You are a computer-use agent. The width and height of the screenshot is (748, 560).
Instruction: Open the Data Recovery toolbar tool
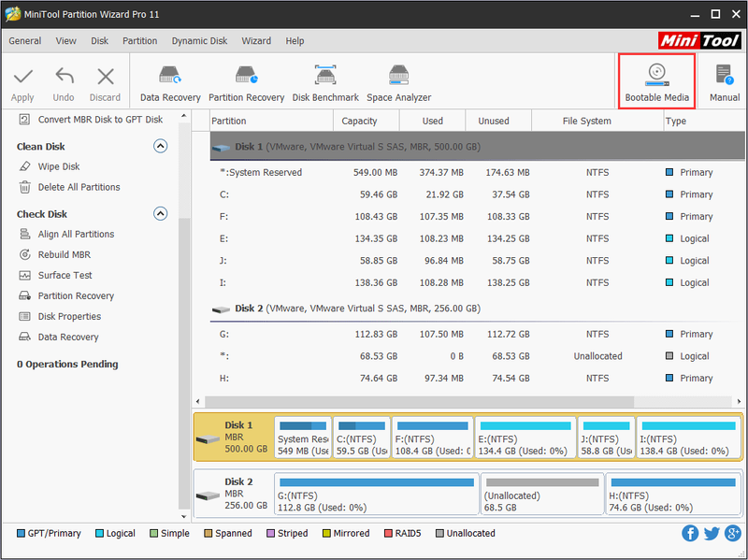point(170,83)
